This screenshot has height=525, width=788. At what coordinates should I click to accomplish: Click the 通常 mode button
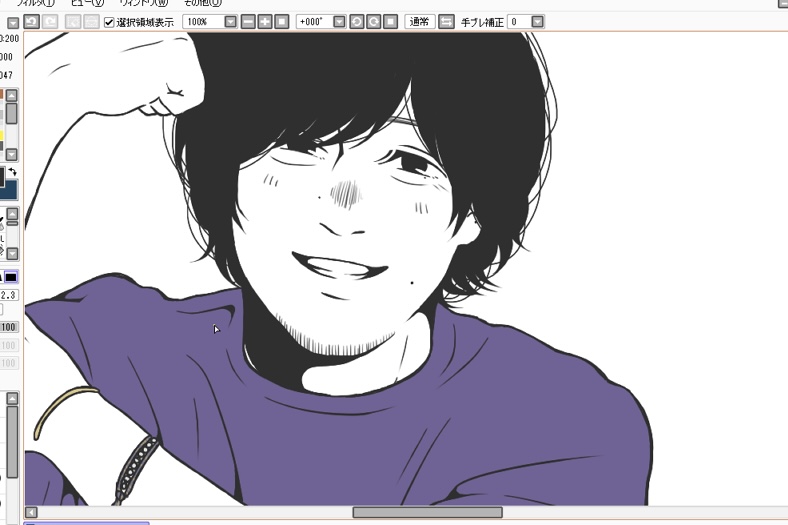coord(420,22)
